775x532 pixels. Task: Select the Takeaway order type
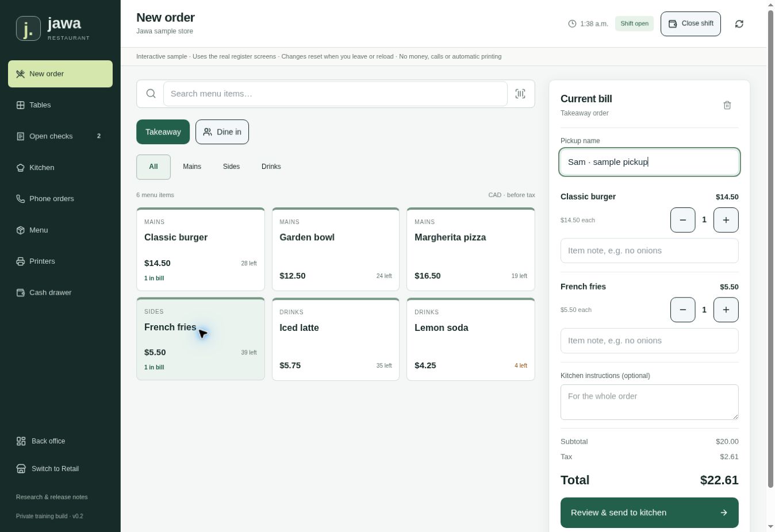[x=163, y=132]
